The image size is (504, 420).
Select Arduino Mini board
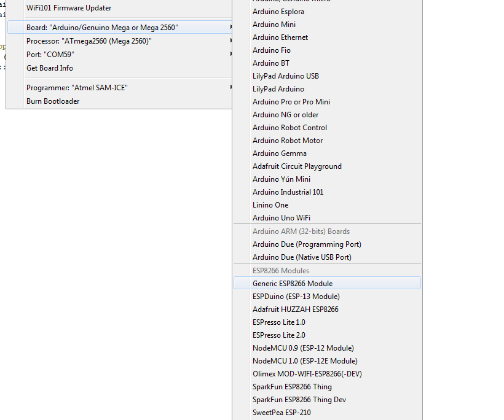pos(327,25)
